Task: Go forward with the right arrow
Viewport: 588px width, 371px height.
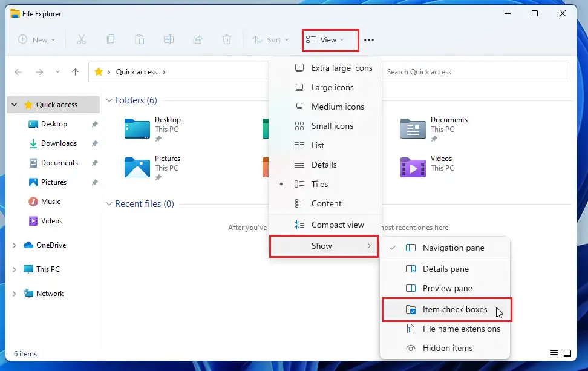Action: pyautogui.click(x=39, y=72)
